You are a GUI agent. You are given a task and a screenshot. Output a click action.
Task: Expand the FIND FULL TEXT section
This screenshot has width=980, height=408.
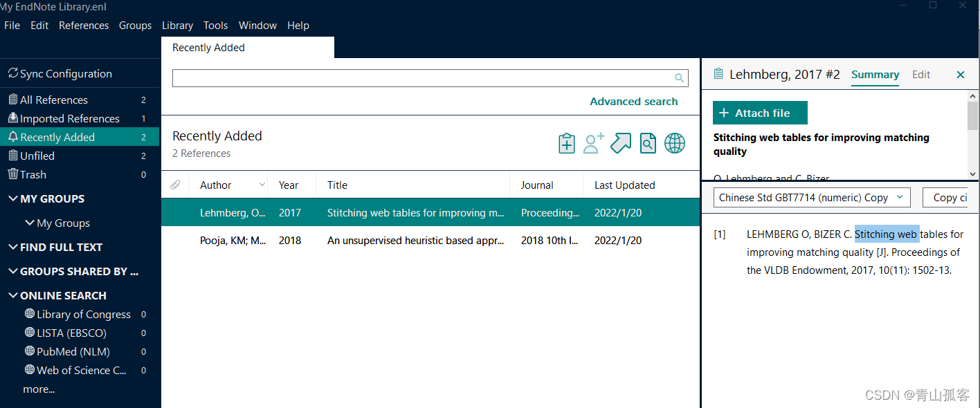13,248
